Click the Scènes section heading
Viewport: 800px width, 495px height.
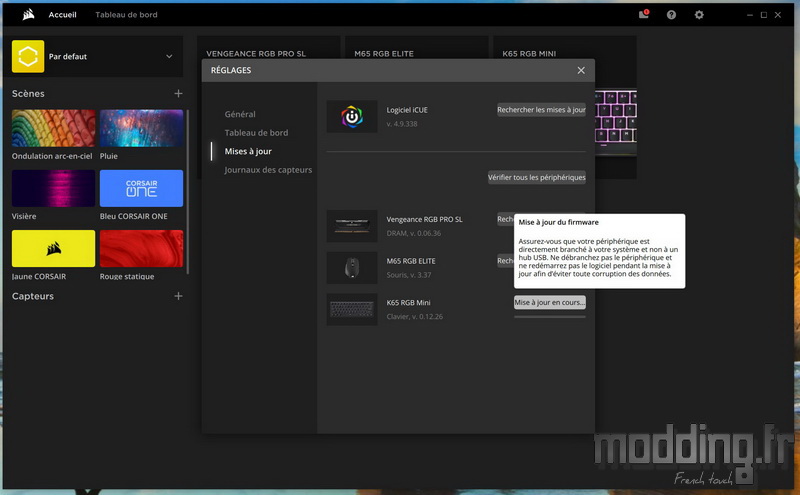click(28, 93)
